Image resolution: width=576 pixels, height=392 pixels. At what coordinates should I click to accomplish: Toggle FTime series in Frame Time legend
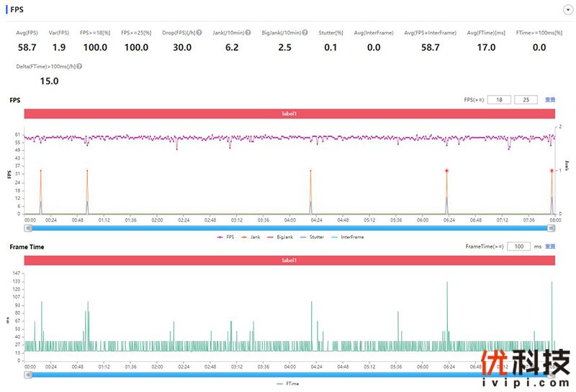click(288, 384)
